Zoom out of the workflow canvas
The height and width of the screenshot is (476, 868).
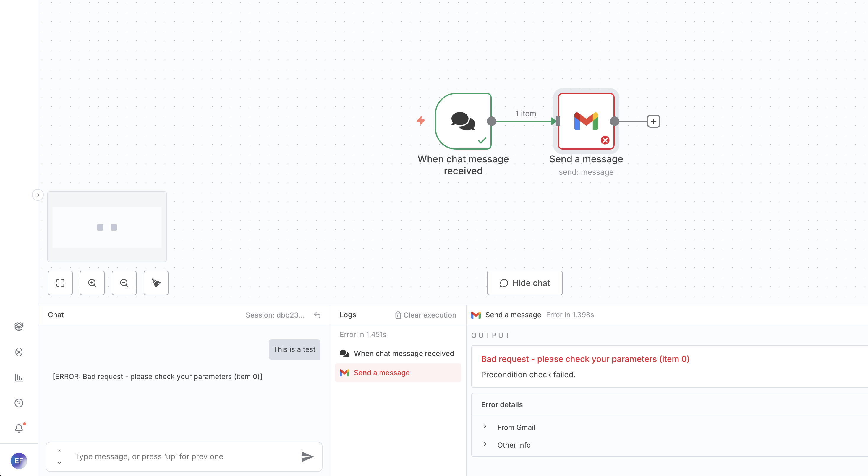point(124,283)
